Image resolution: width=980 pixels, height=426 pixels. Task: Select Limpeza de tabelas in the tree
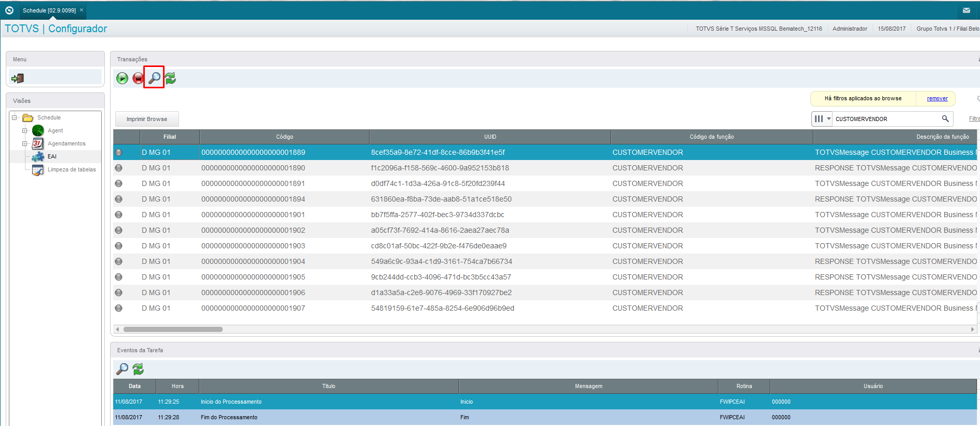[x=72, y=169]
